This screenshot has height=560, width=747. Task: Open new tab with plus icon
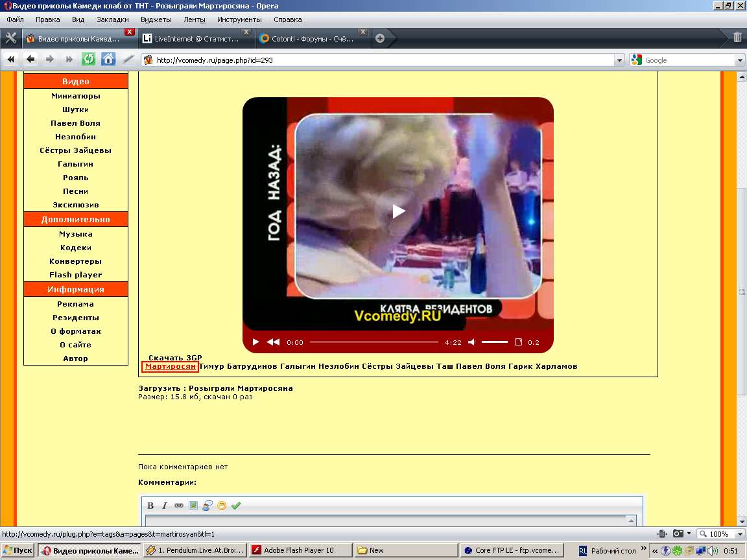[x=380, y=38]
